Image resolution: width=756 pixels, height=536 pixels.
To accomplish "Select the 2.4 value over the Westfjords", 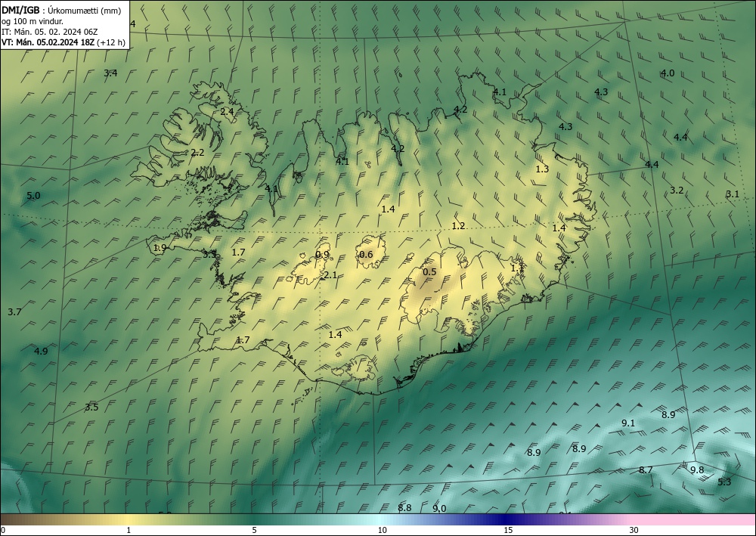I will pyautogui.click(x=227, y=111).
